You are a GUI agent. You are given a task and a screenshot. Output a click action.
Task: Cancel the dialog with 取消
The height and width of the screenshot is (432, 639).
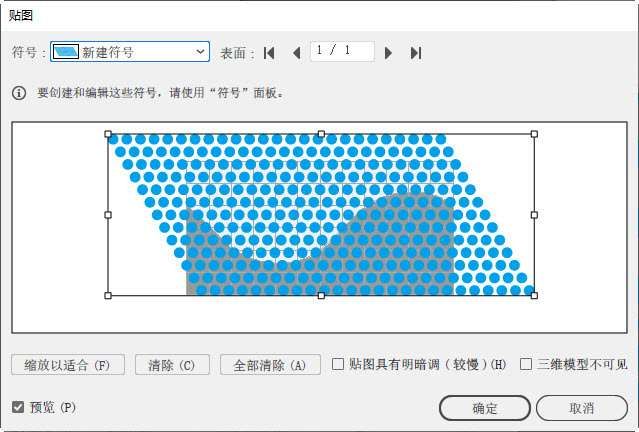[x=581, y=408]
